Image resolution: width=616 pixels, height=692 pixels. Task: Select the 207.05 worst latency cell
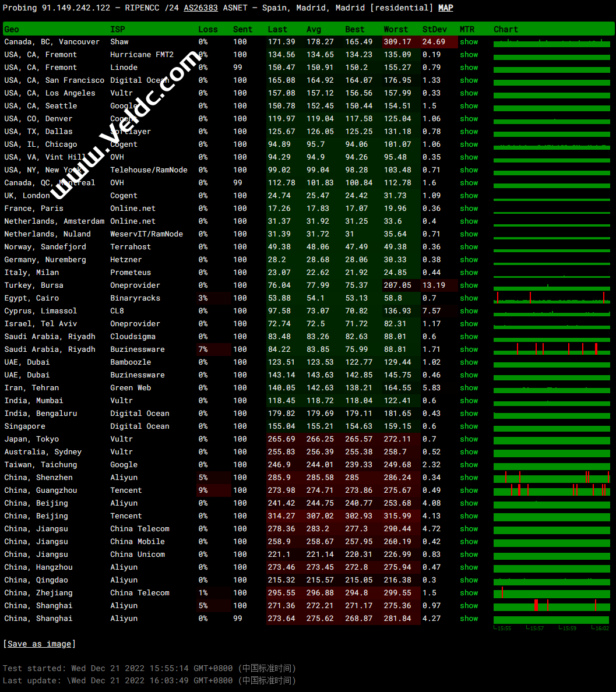click(x=401, y=285)
